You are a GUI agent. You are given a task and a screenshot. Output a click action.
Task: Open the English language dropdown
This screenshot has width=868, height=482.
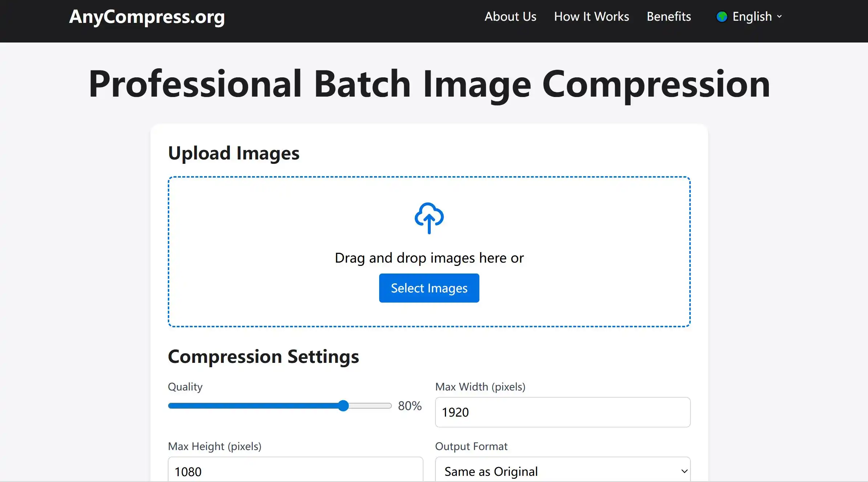point(749,17)
